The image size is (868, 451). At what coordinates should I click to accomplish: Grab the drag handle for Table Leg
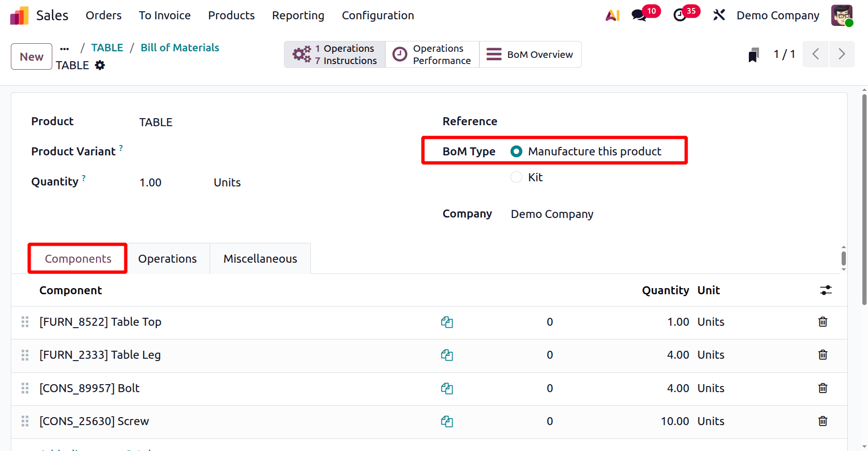pos(24,355)
